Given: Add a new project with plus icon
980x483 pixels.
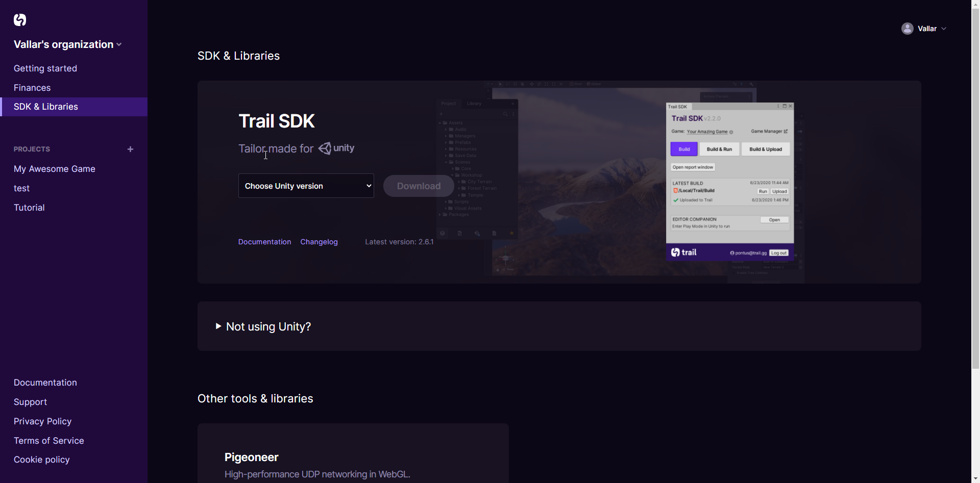Looking at the screenshot, I should coord(130,149).
